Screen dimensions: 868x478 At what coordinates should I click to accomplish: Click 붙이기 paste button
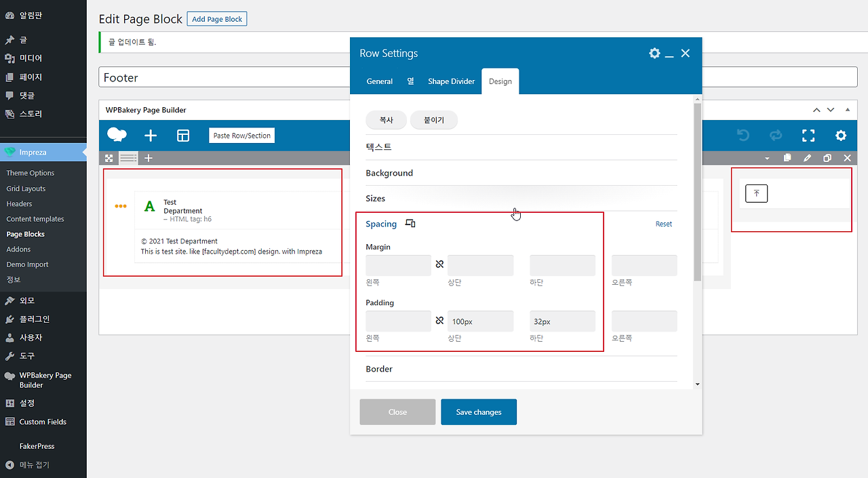(434, 120)
